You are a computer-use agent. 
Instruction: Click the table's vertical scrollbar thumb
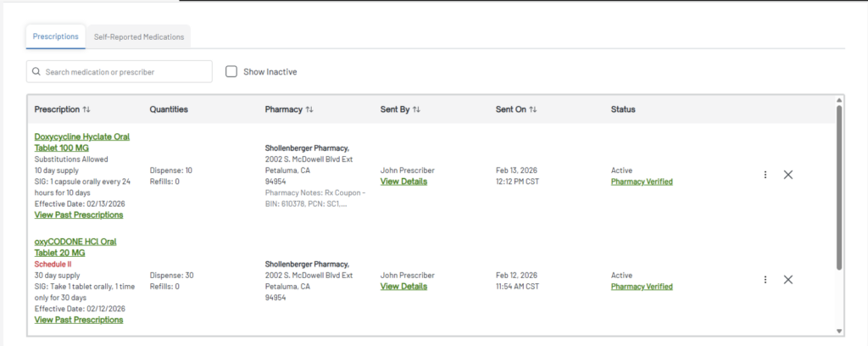coord(839,187)
